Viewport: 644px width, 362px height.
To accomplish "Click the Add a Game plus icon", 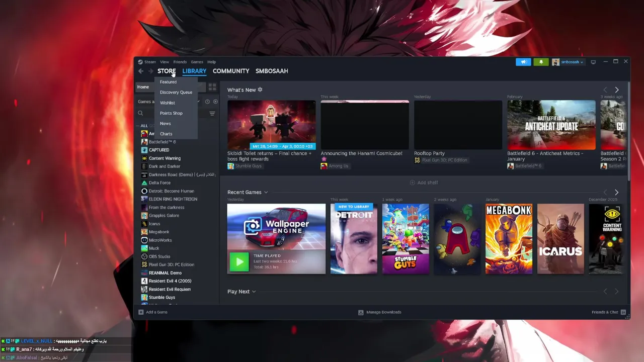I will 141,312.
